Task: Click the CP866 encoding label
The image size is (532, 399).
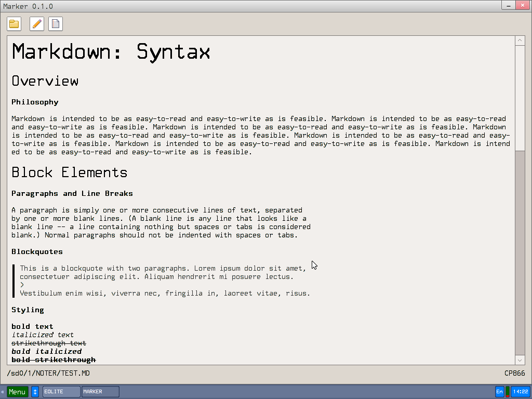Action: (514, 373)
